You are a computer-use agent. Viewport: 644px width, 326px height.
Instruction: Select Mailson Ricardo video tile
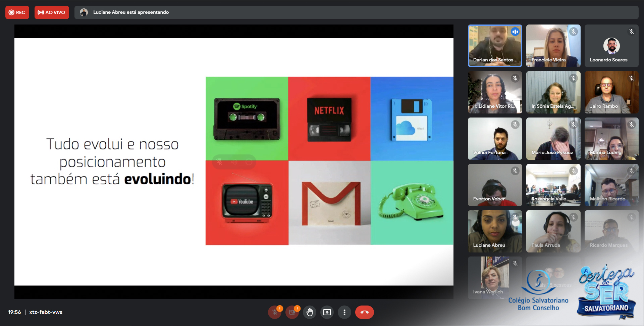coord(611,185)
